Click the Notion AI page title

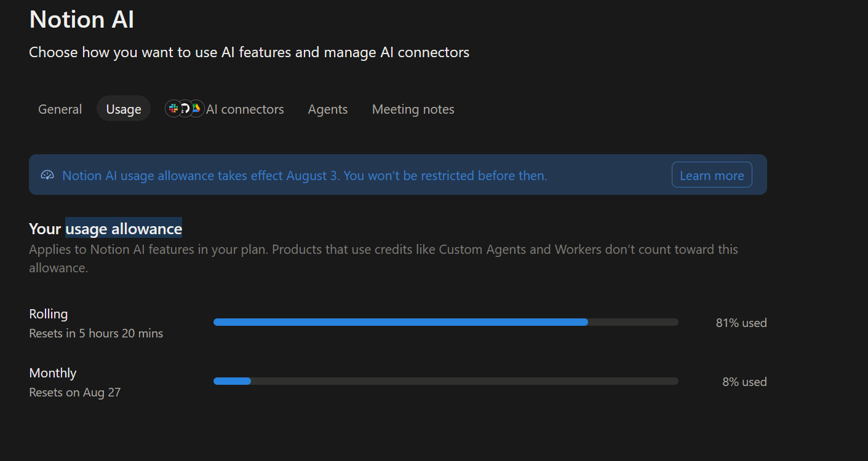pyautogui.click(x=82, y=19)
